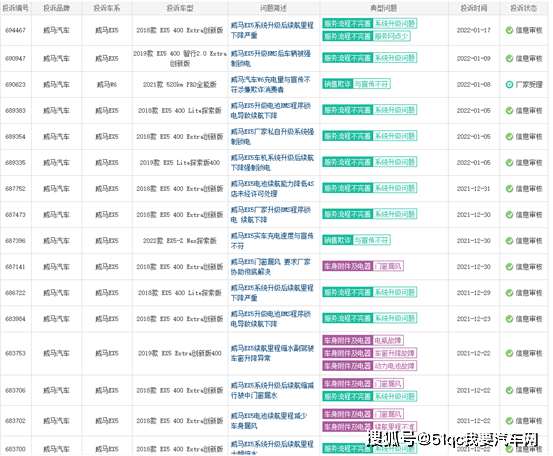The image size is (553, 456).
Task: Click the 投诉时间 column header
Action: (474, 8)
